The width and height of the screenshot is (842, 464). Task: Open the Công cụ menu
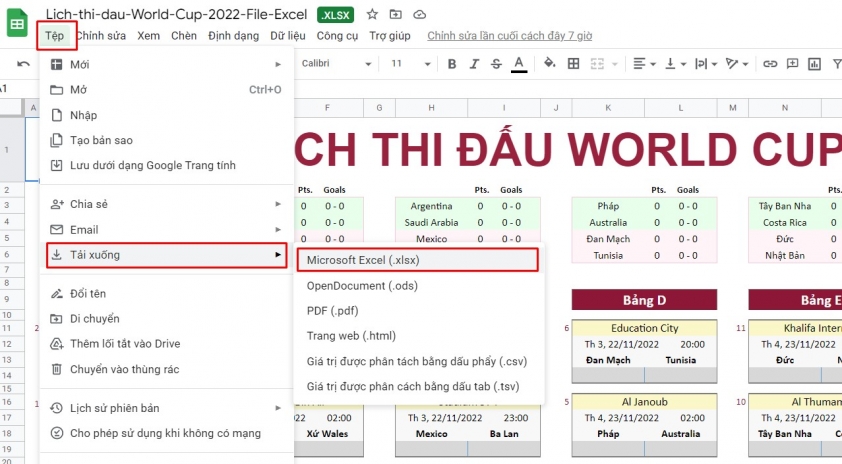point(337,35)
